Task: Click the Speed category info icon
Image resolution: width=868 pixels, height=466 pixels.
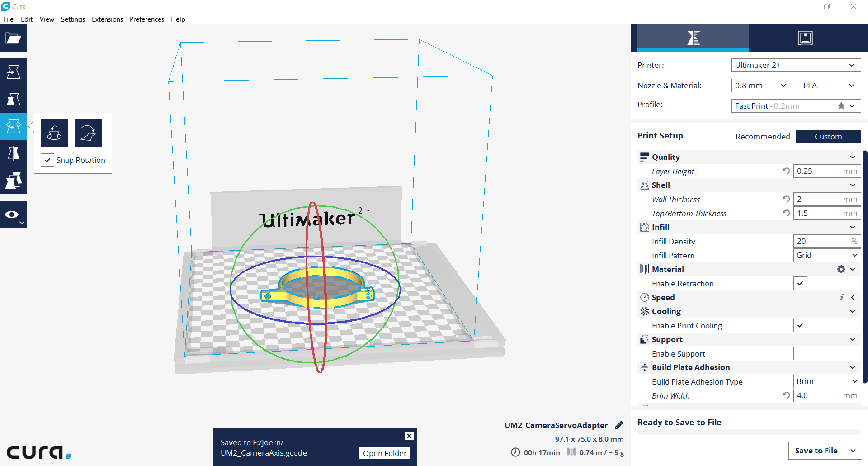Action: pos(841,297)
